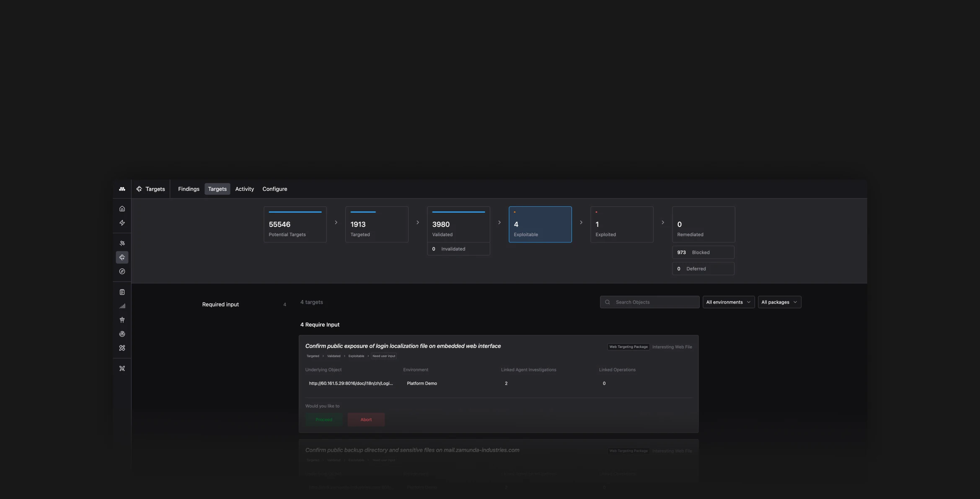Select the 1913 Targeted card
The width and height of the screenshot is (980, 499).
377,224
